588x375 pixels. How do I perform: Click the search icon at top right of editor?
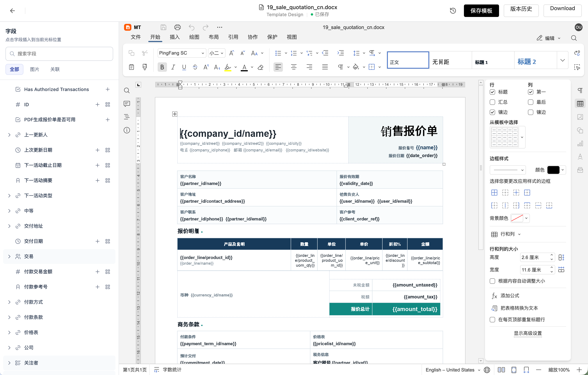(x=574, y=38)
